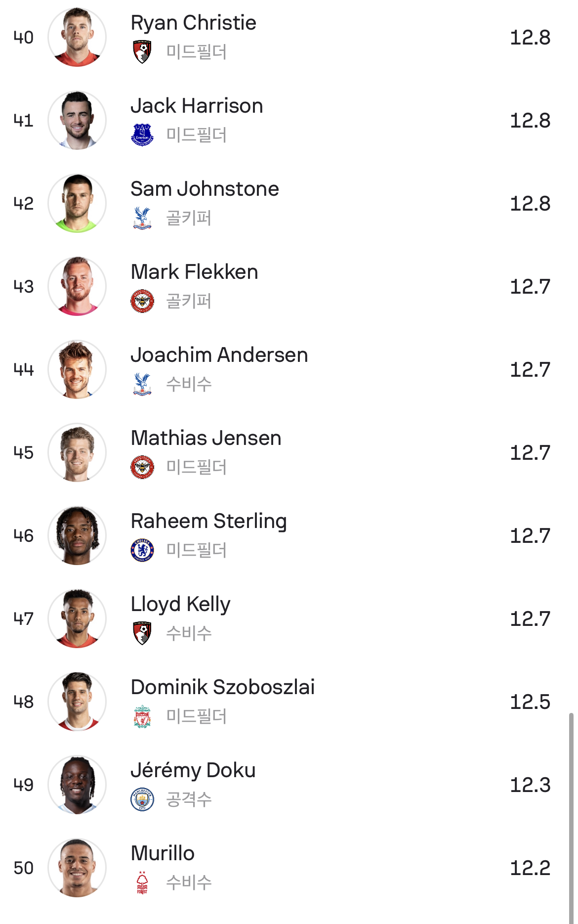Select the Mathias Jensen name link
The image size is (578, 924).
click(x=206, y=438)
